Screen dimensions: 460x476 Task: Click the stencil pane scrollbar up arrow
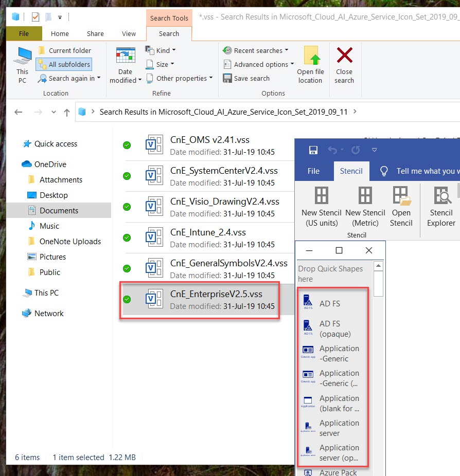pos(378,266)
